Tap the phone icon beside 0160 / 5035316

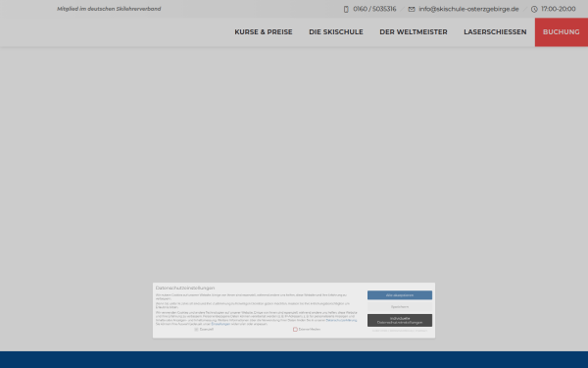pyautogui.click(x=346, y=9)
